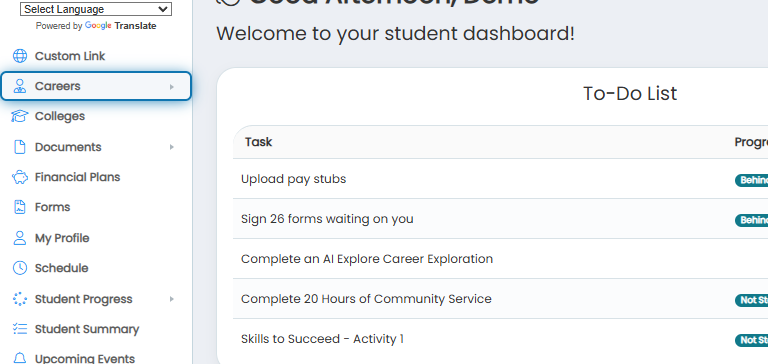Expand the Documents submenu arrow
The image size is (768, 364).
coord(171,147)
